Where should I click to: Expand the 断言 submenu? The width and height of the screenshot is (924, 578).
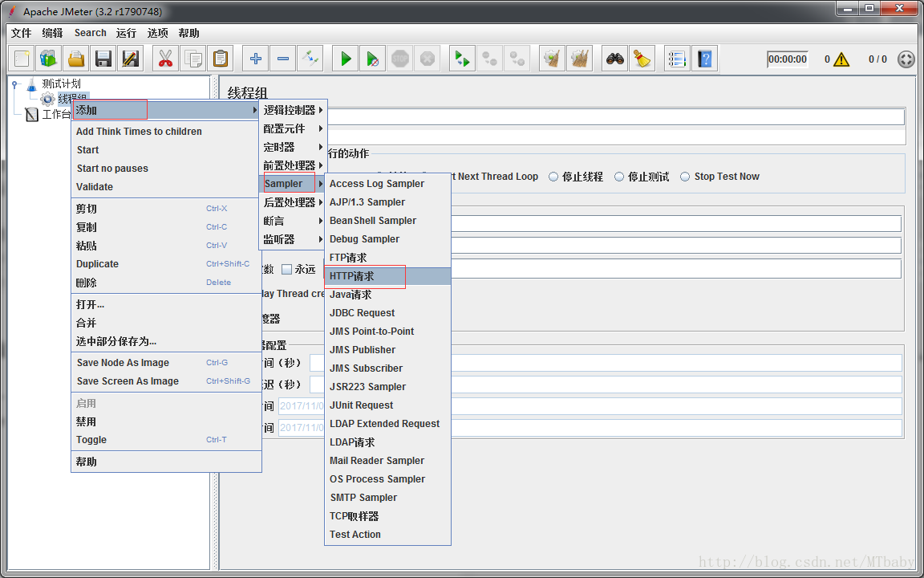pos(293,221)
